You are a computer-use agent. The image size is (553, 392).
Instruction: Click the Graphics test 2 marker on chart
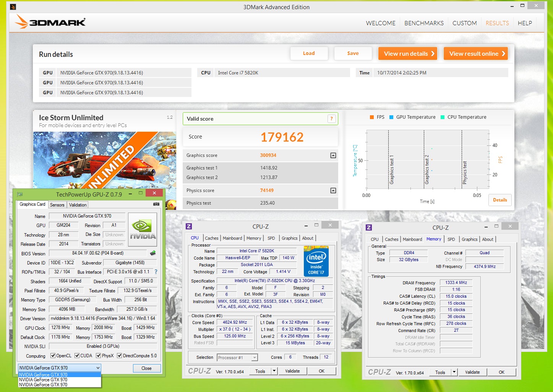[x=427, y=170]
